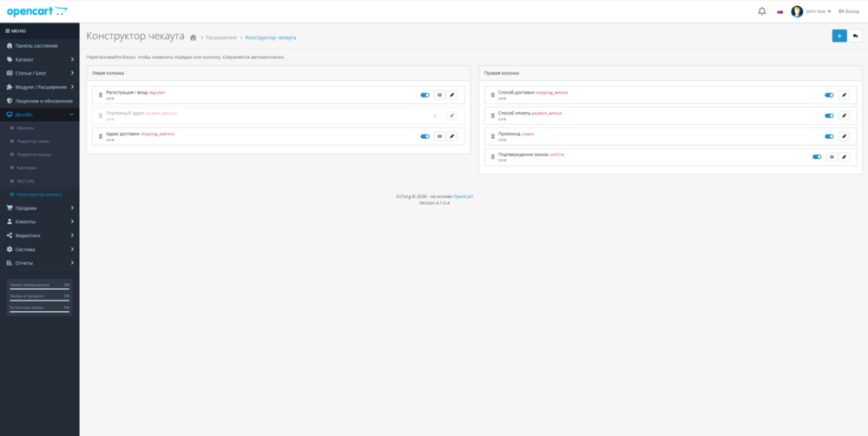Image resolution: width=868 pixels, height=436 pixels.
Task: Expand Статьи / Блог menu
Action: pos(40,73)
